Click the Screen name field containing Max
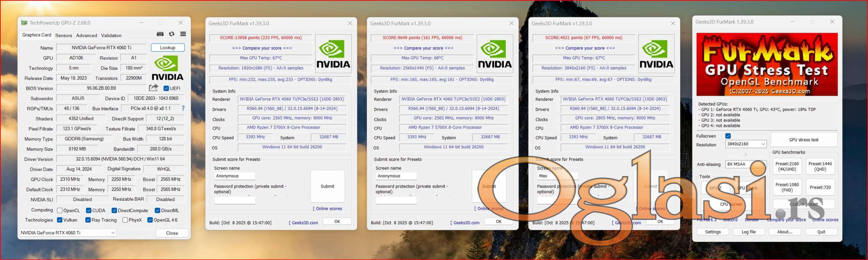868x260 pixels. [x=557, y=176]
